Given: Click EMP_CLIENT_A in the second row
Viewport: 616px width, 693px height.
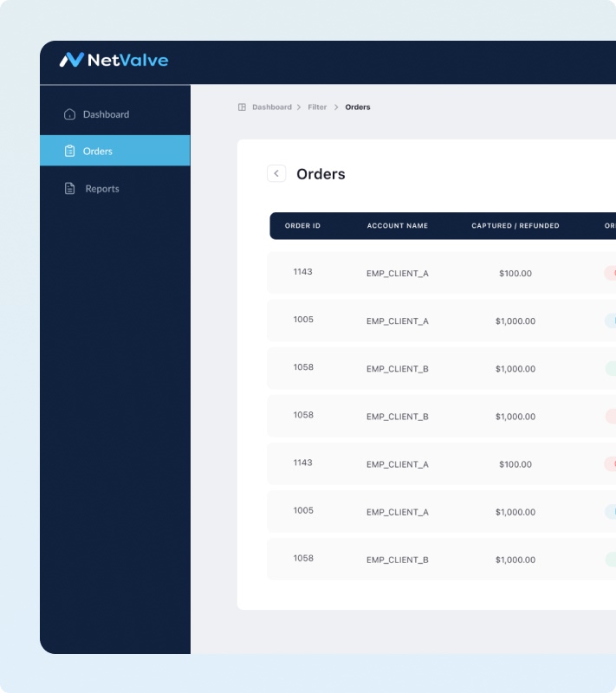Looking at the screenshot, I should pyautogui.click(x=398, y=321).
